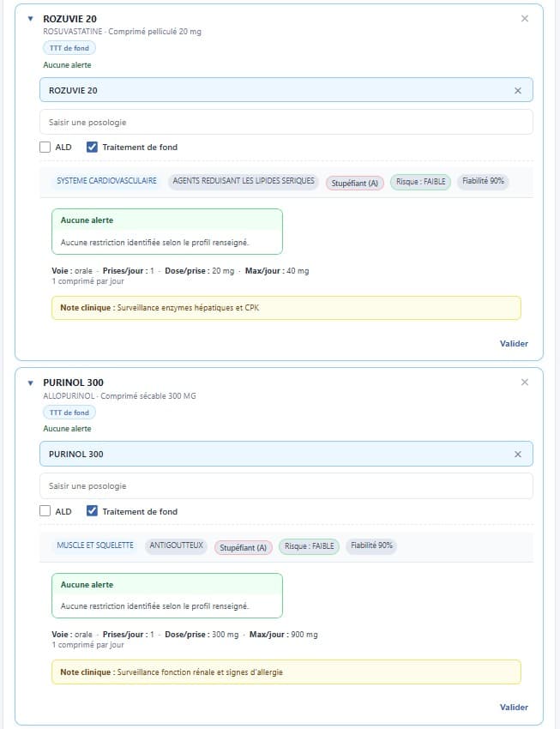Image resolution: width=560 pixels, height=729 pixels.
Task: Click Risque : FAIBLE badge on PURINOL 300
Action: point(309,546)
